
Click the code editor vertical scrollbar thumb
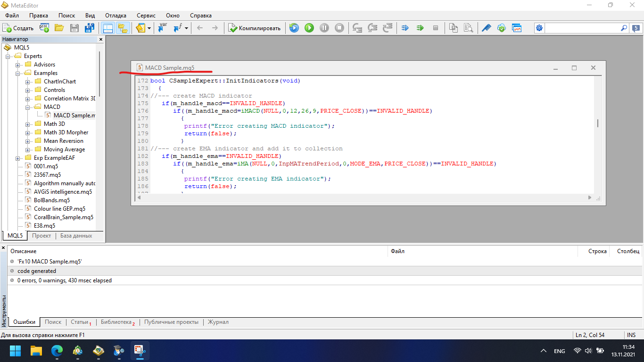(598, 123)
